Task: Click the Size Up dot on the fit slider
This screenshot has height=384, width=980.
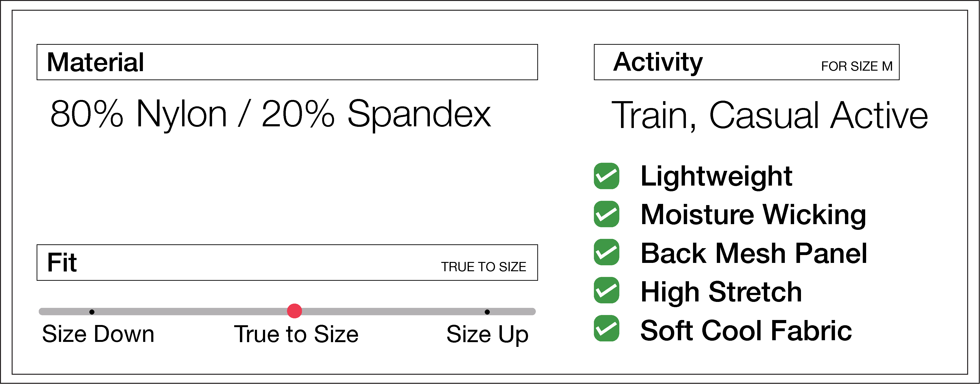Action: 487,312
